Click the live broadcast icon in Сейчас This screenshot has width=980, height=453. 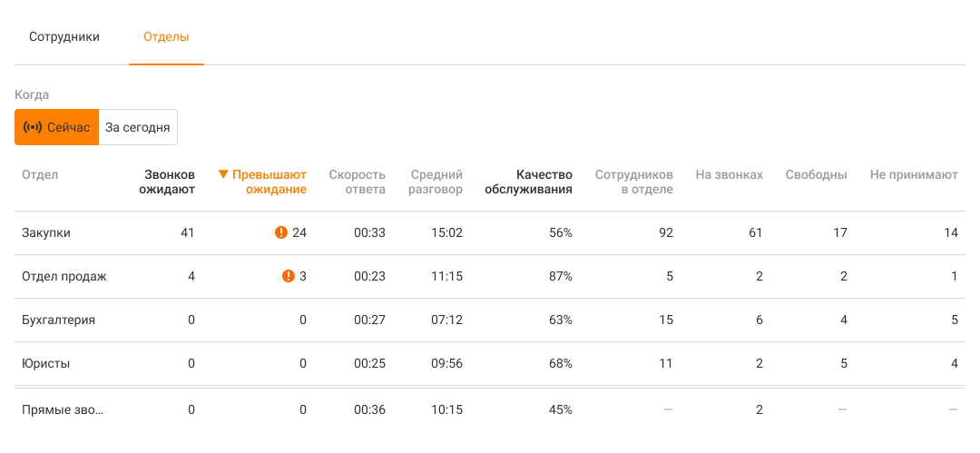pyautogui.click(x=33, y=127)
